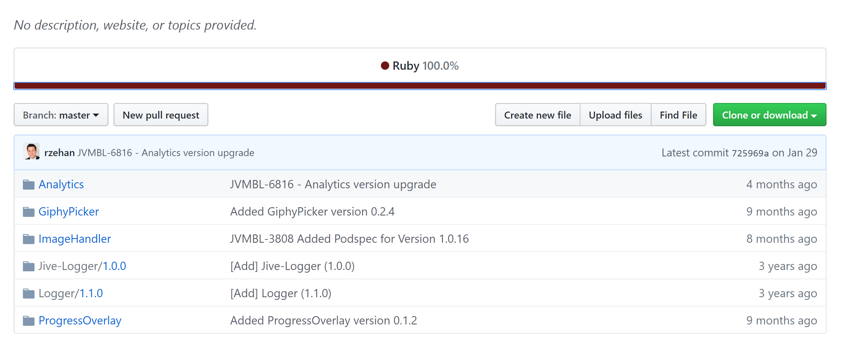Open the Jive-Logger/1.0.0 folder icon
Image resolution: width=868 pixels, height=354 pixels.
click(28, 266)
